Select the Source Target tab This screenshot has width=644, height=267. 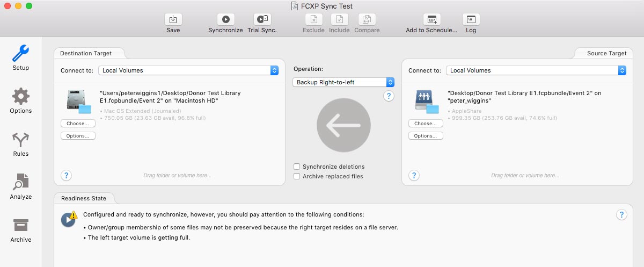point(606,53)
